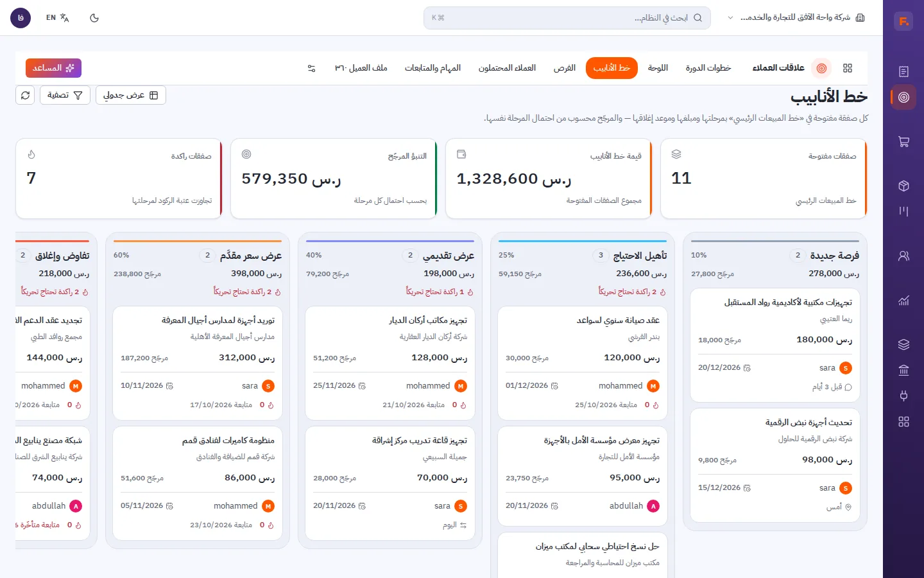This screenshot has width=924, height=578.
Task: Open the منظومة كاميرات لفنادق قمم deal
Action: coord(198,484)
